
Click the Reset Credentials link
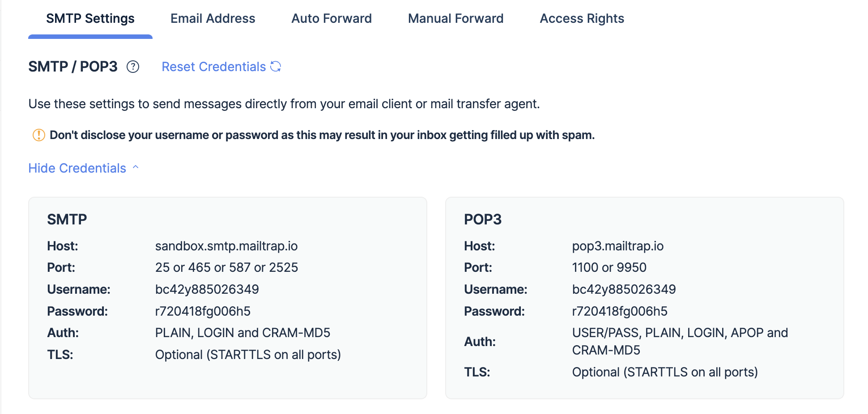click(x=213, y=66)
